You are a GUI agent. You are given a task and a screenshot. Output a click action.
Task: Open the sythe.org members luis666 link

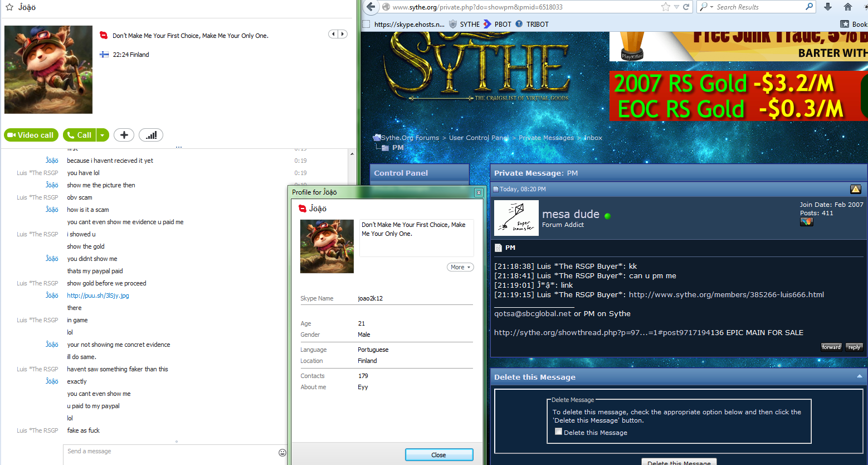[726, 294]
